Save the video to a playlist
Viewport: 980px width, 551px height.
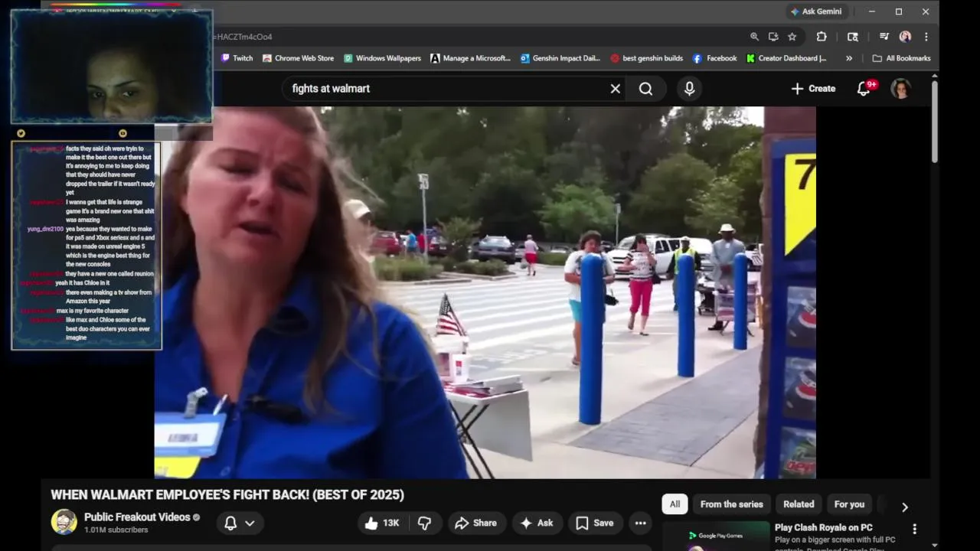click(x=595, y=523)
